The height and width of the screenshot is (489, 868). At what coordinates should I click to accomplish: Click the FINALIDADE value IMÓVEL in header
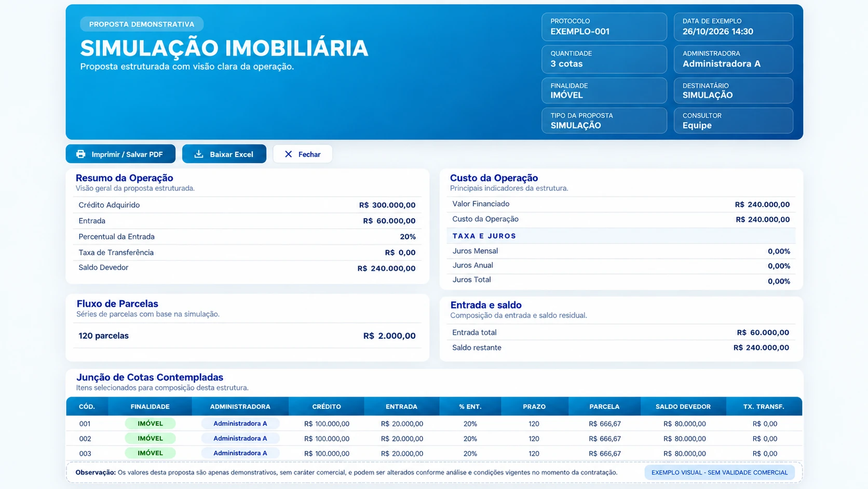click(x=566, y=95)
